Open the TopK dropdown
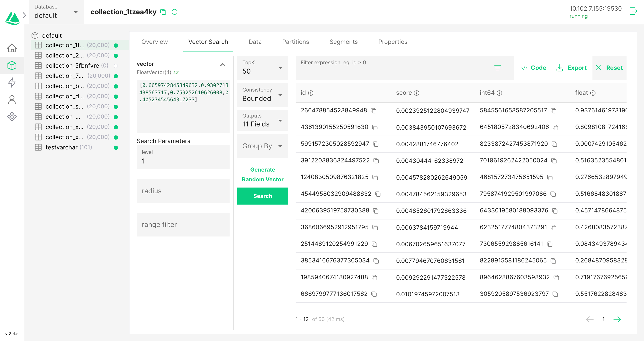This screenshot has width=644, height=341. click(x=263, y=68)
